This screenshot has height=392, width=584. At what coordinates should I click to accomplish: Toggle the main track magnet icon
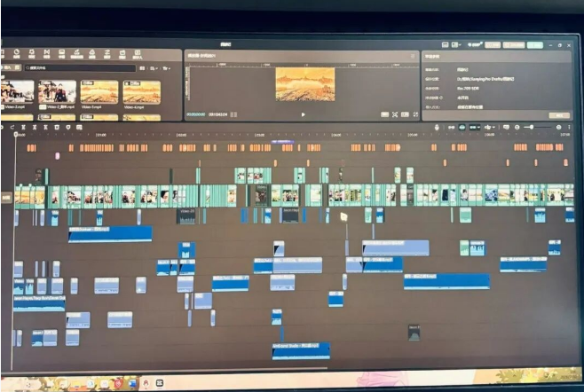[452, 128]
